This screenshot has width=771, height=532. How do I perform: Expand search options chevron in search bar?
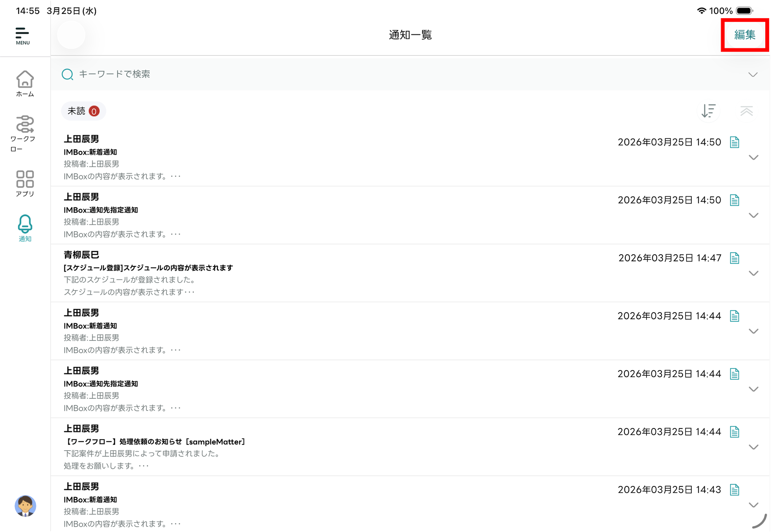coord(753,74)
